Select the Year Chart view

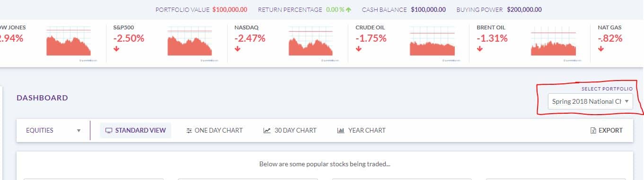point(361,130)
